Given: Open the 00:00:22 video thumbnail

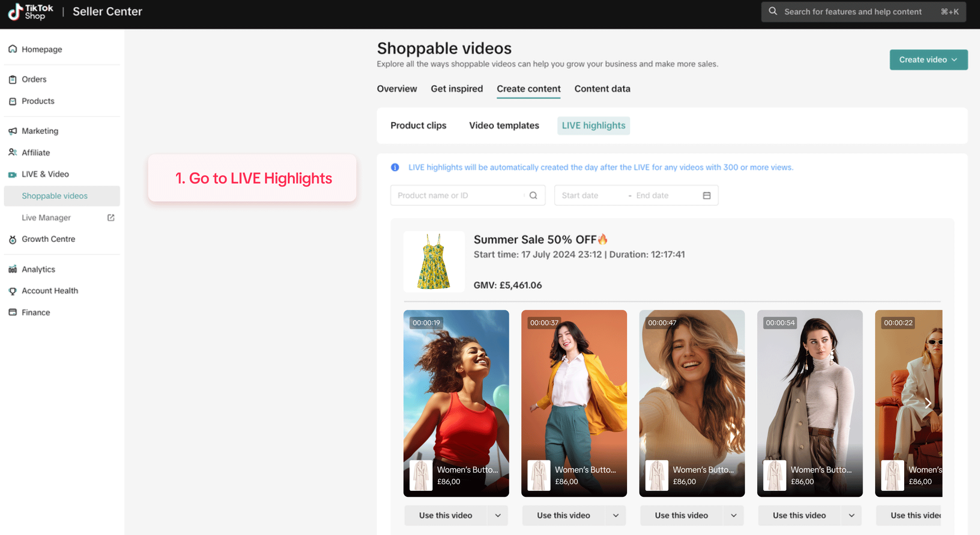Looking at the screenshot, I should pyautogui.click(x=908, y=403).
